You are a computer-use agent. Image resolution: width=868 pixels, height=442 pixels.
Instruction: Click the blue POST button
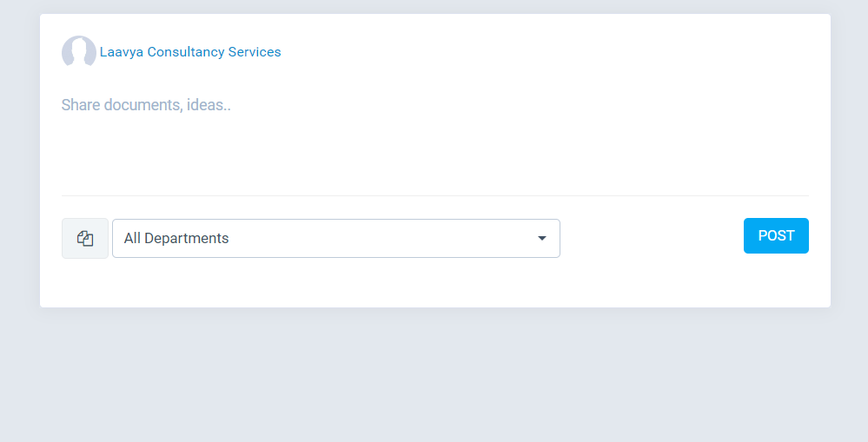pyautogui.click(x=776, y=235)
